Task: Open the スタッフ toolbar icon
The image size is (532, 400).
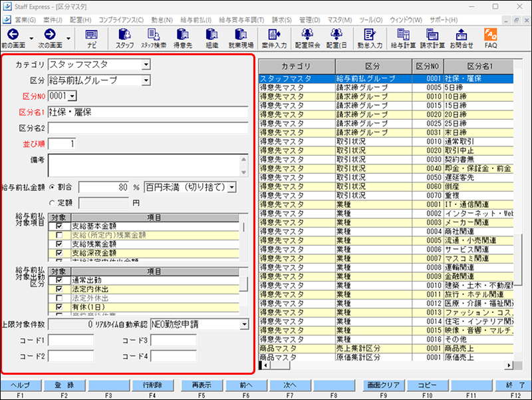Action: coord(124,35)
